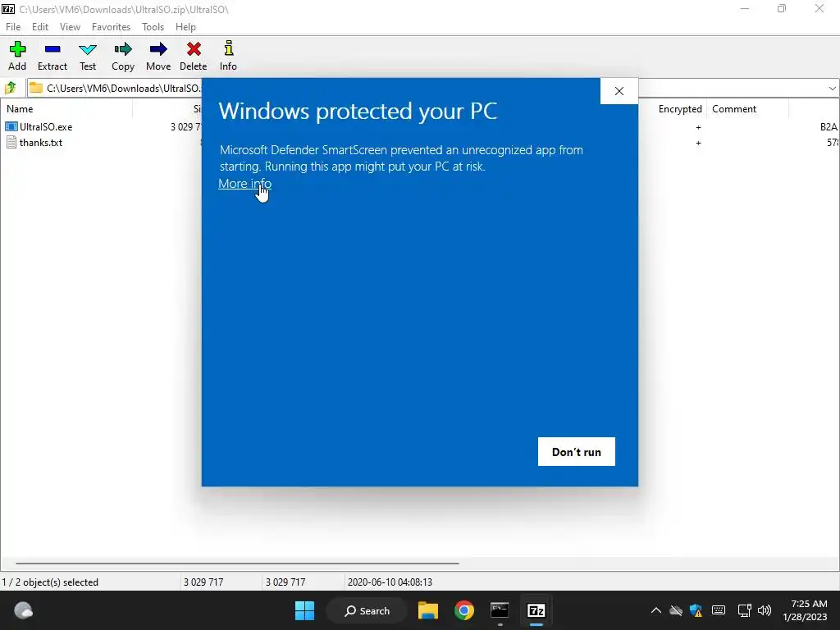Viewport: 840px width, 630px height.
Task: Open the Tools menu
Action: coord(153,27)
